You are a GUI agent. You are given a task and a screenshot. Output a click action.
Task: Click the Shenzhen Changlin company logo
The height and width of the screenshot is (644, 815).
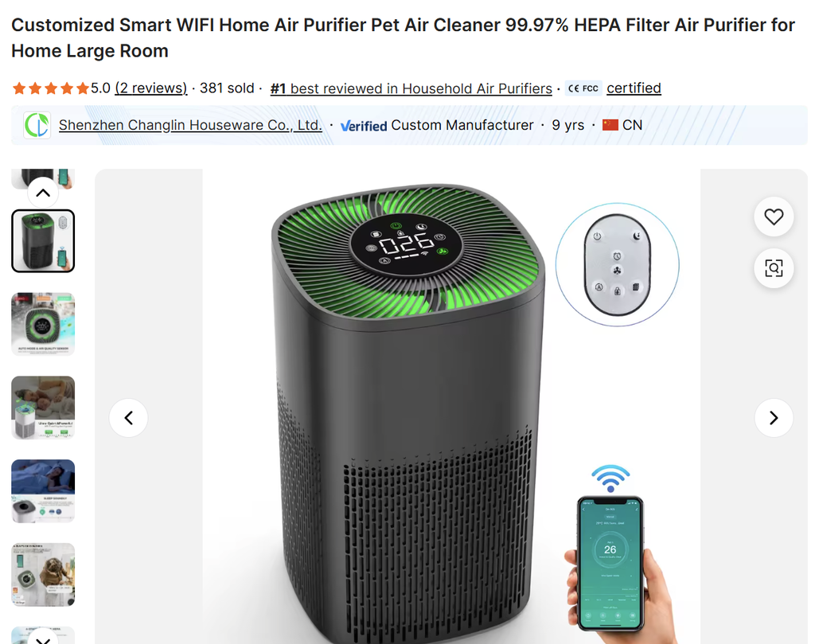37,125
